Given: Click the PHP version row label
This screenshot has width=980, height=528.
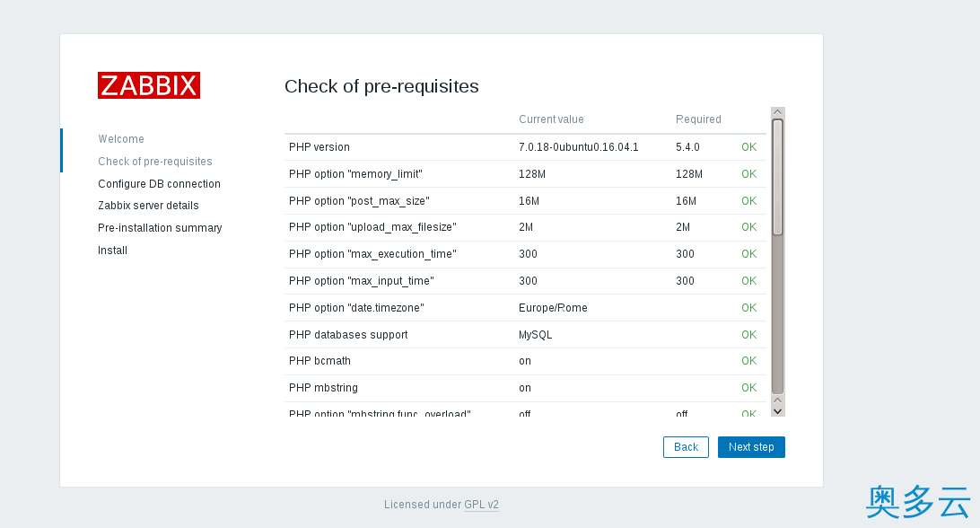Looking at the screenshot, I should (319, 147).
